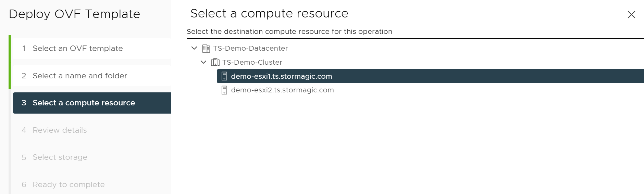Click the TS-Demo-Cluster cluster icon

[x=215, y=62]
